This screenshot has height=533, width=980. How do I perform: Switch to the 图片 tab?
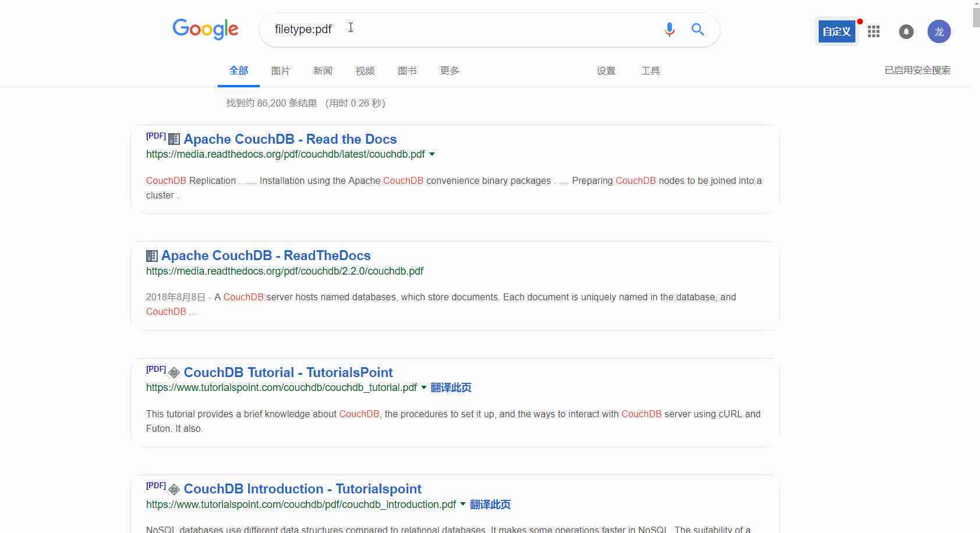[281, 70]
